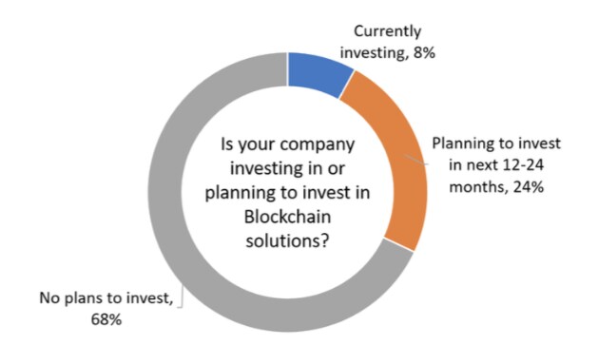Click the divider between gray and blue at top
This screenshot has height=364, width=598.
click(287, 69)
